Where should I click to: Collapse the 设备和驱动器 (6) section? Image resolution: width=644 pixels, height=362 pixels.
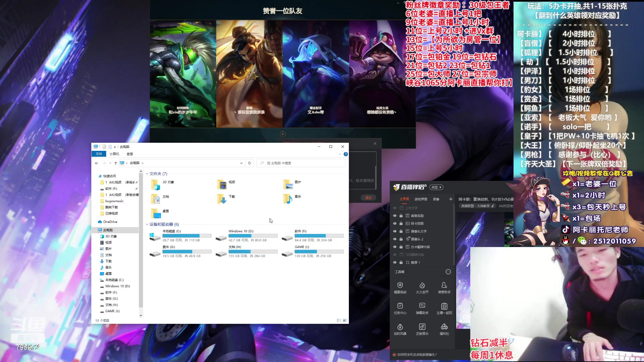point(147,224)
